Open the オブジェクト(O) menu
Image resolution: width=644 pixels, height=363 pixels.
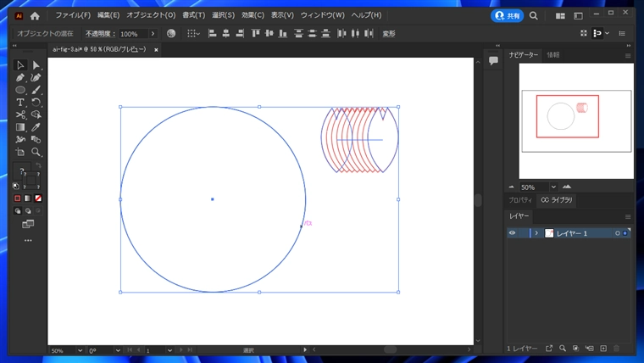point(151,15)
